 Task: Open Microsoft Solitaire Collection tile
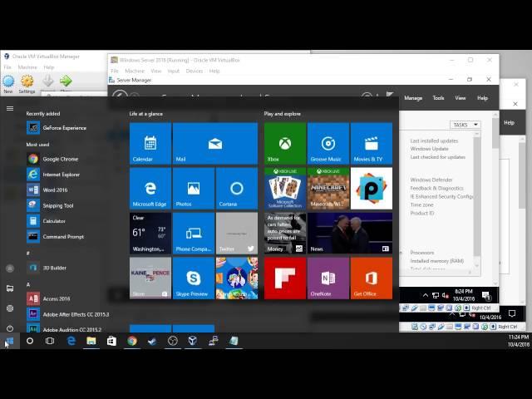[x=285, y=189]
